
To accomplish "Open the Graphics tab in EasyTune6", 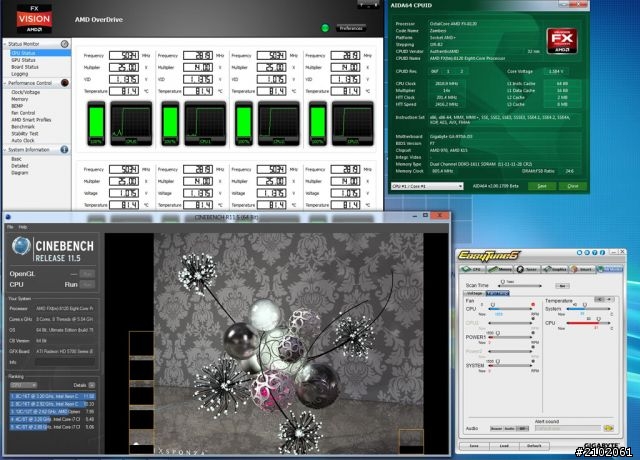I will (x=555, y=269).
